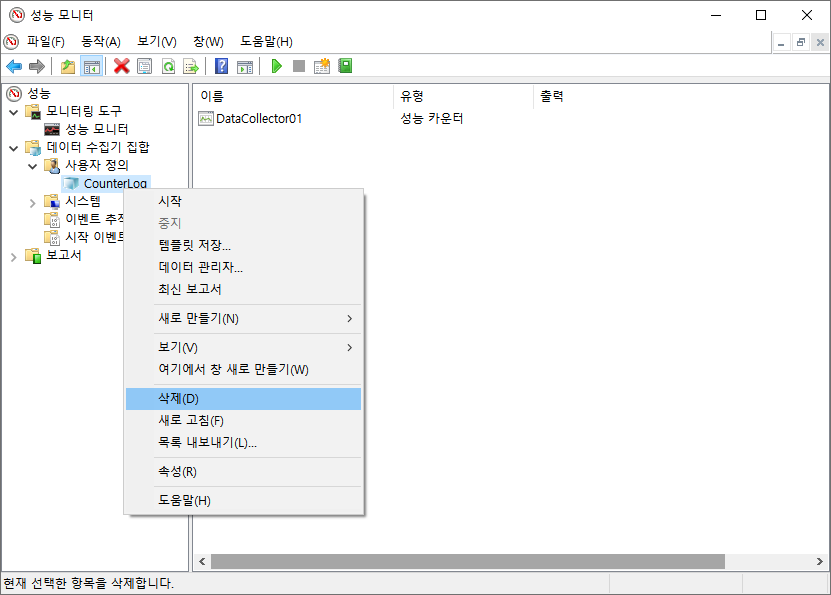Image resolution: width=831 pixels, height=595 pixels.
Task: Open the 창(W) menu
Action: pos(208,41)
